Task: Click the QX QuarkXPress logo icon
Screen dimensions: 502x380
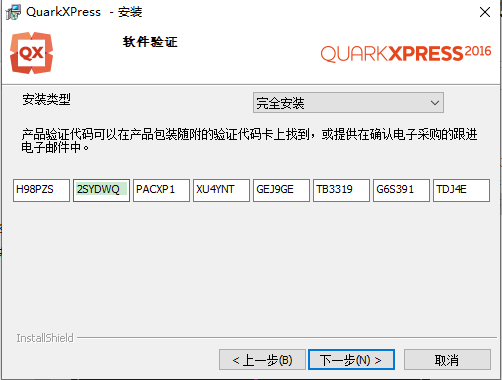Action: (31, 53)
